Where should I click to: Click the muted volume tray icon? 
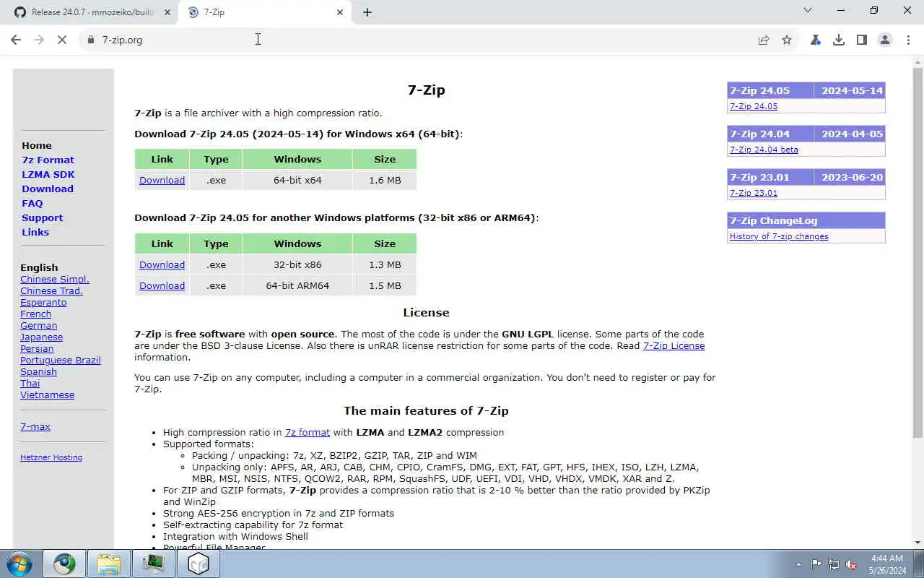851,564
